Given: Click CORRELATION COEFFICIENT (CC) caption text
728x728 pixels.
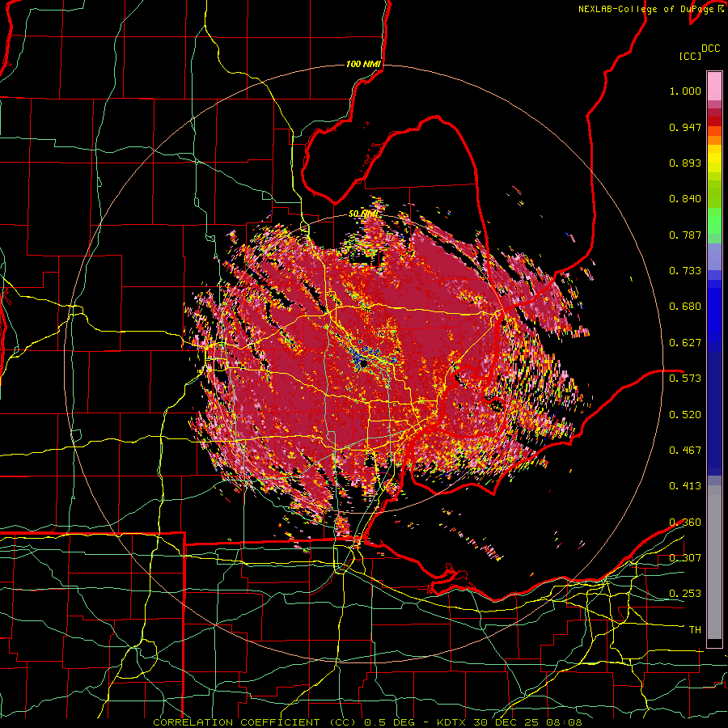Looking at the screenshot, I should [x=254, y=722].
